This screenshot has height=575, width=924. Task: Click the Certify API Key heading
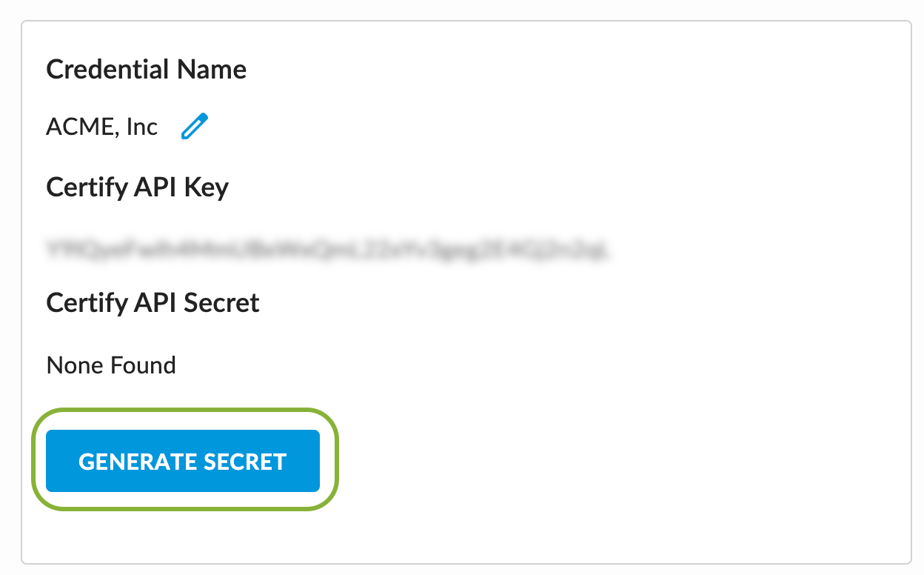[x=138, y=187]
